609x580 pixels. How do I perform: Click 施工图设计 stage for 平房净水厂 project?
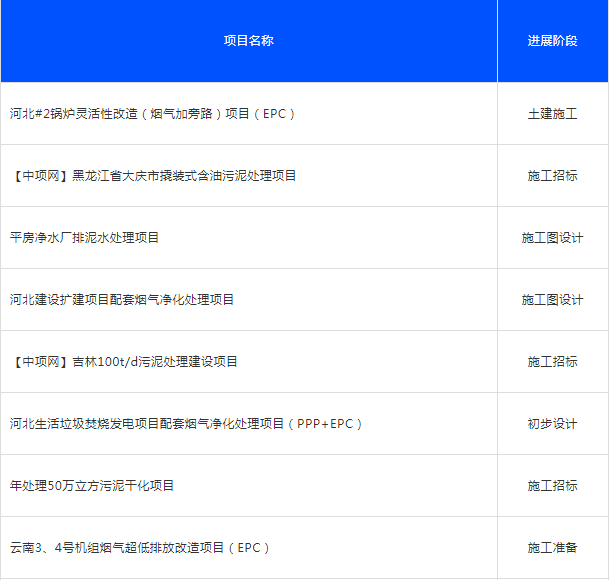click(552, 238)
